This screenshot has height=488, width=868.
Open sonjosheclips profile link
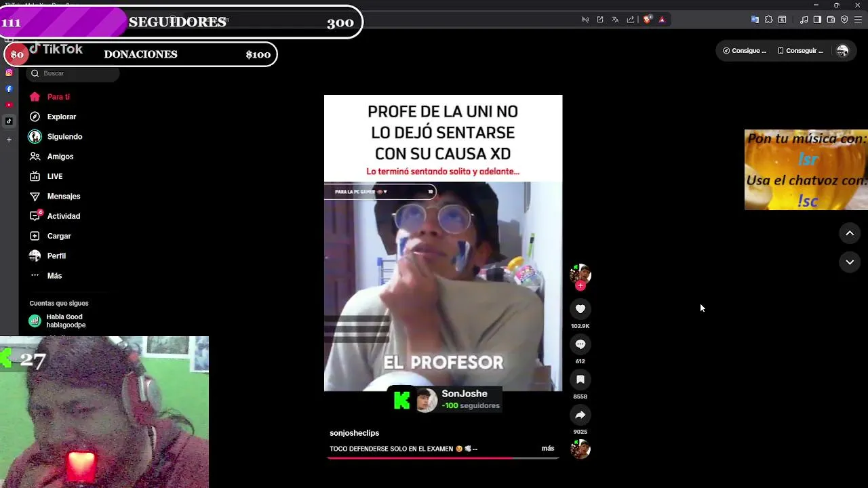click(x=354, y=433)
